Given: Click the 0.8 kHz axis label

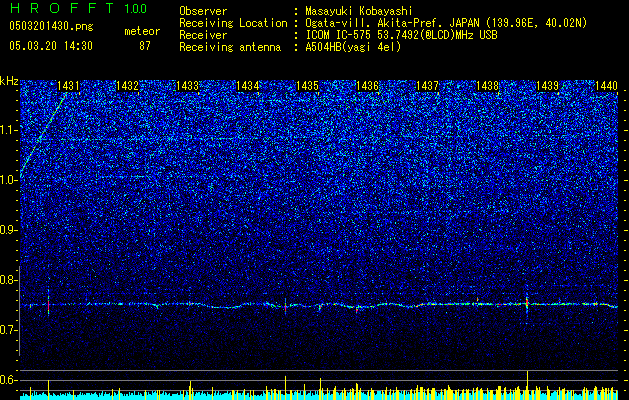Looking at the screenshot, I should [x=8, y=280].
